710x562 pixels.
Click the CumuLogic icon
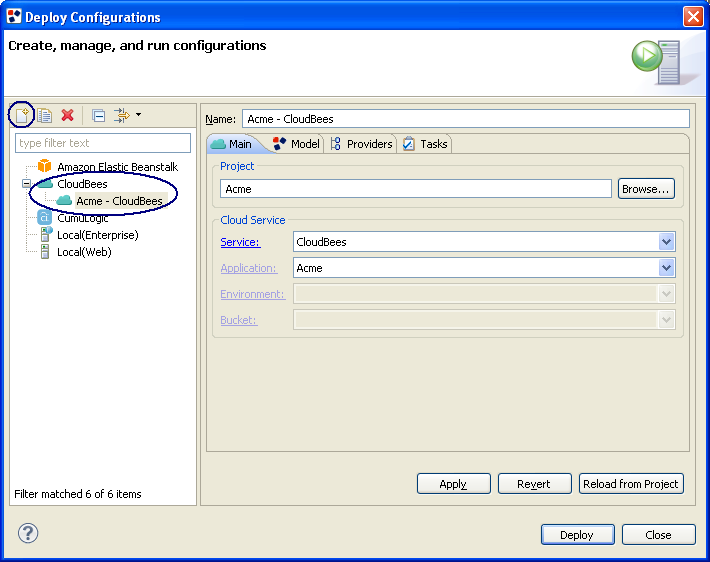pos(44,217)
